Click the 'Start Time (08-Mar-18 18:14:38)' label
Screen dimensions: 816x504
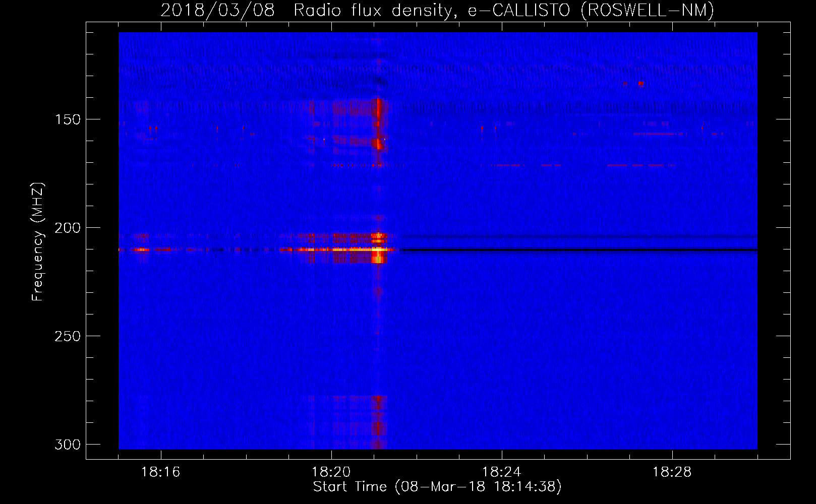click(x=437, y=487)
